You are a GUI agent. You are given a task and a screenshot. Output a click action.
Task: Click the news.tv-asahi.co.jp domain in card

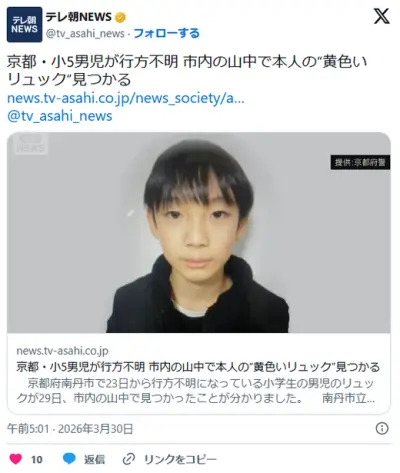pyautogui.click(x=62, y=351)
